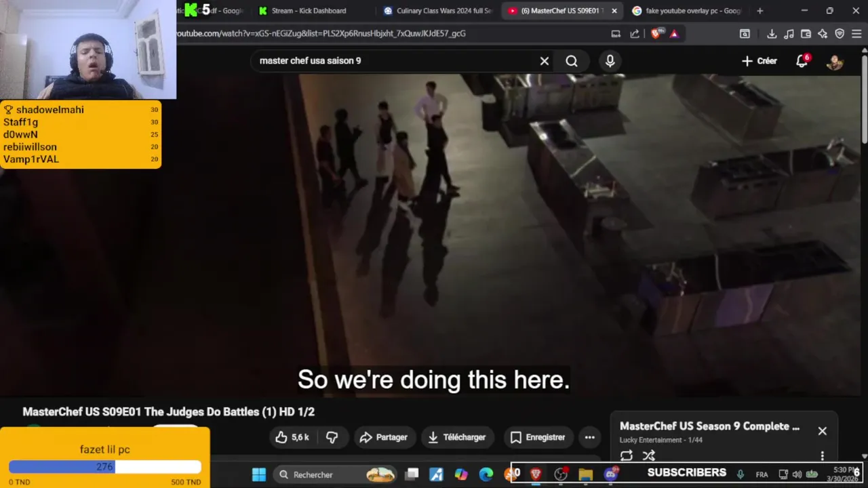Open the MasterChef US Season 9 Complete playlist title
Image resolution: width=868 pixels, height=488 pixels.
point(709,426)
